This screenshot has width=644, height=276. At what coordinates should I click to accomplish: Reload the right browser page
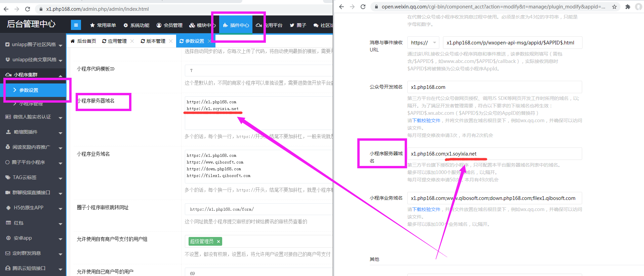[x=363, y=7]
